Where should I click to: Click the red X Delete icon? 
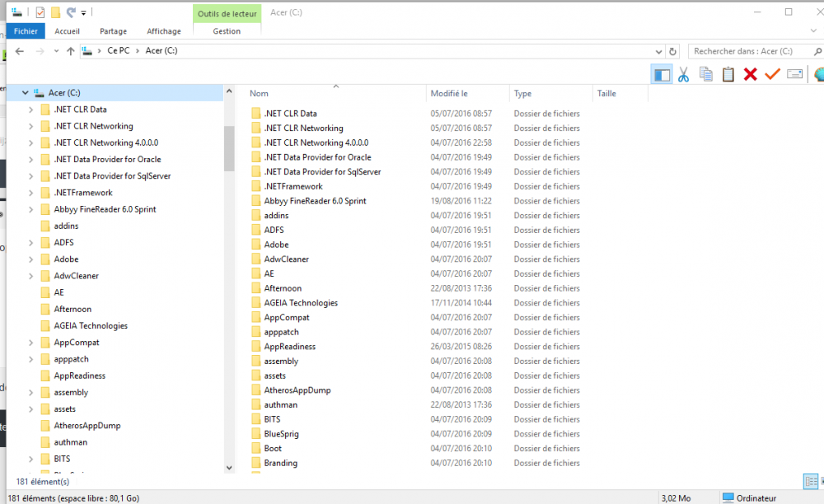pos(751,74)
